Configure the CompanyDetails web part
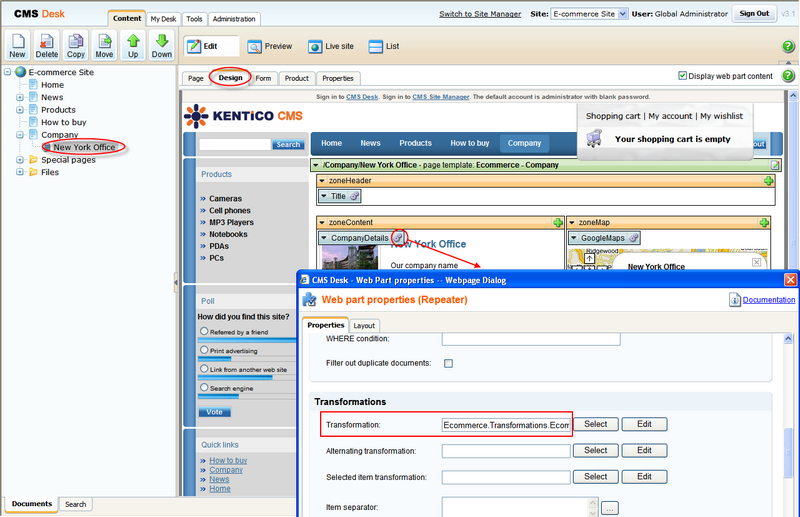This screenshot has height=517, width=800. 398,238
